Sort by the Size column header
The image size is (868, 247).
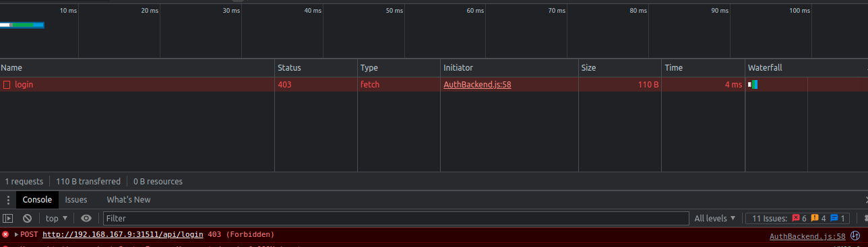click(x=620, y=68)
